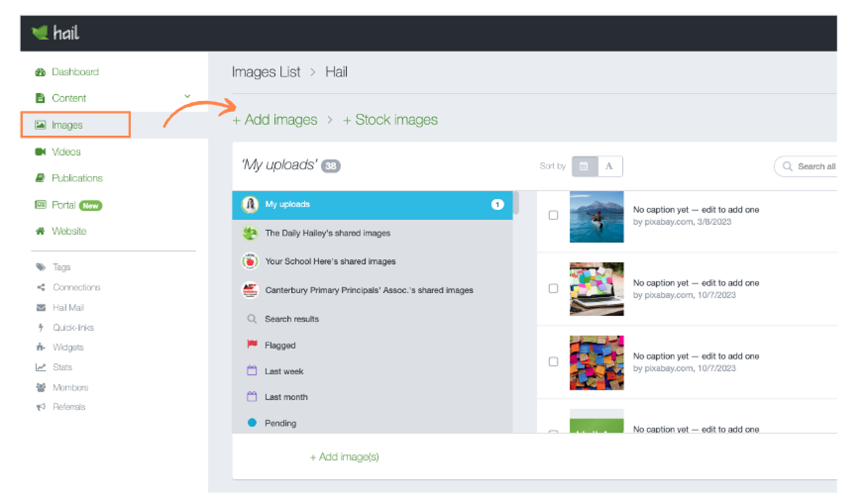Screen dimensions: 868x503
Task: Click the Hail leaf logo
Action: (x=40, y=33)
